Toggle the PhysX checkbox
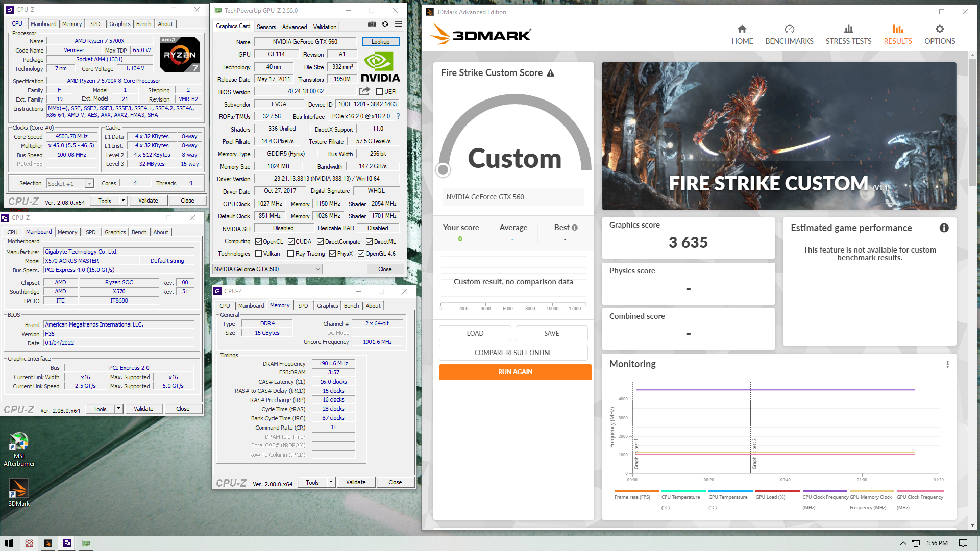This screenshot has height=551, width=980. tap(332, 254)
